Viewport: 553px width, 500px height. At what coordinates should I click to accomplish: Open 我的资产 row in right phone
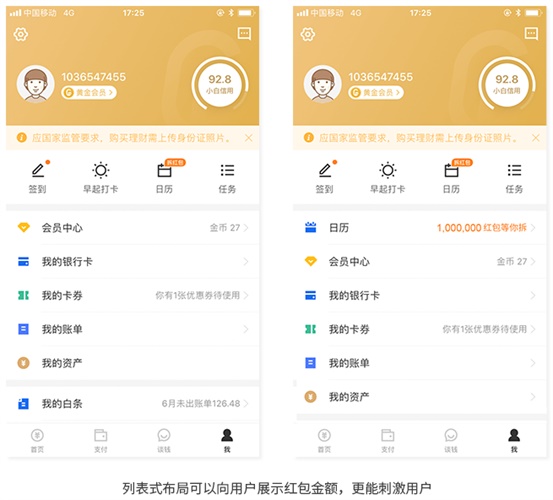420,397
